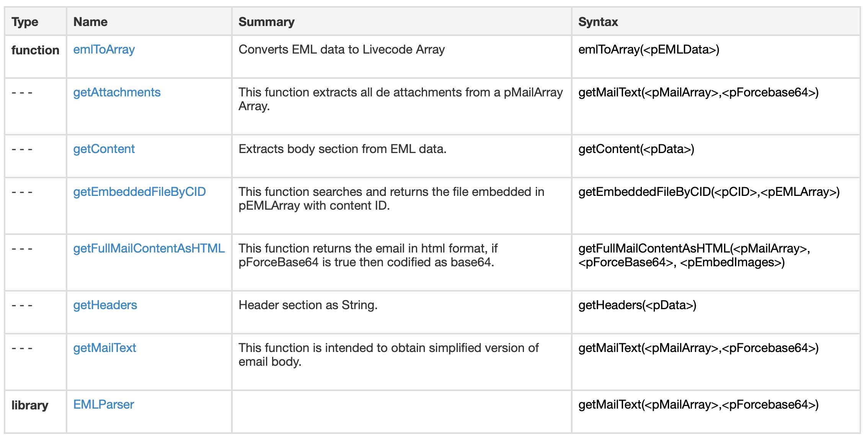Click the emlToArray(<pEMLData>) syntax text
Image resolution: width=868 pixels, height=440 pixels.
(649, 50)
